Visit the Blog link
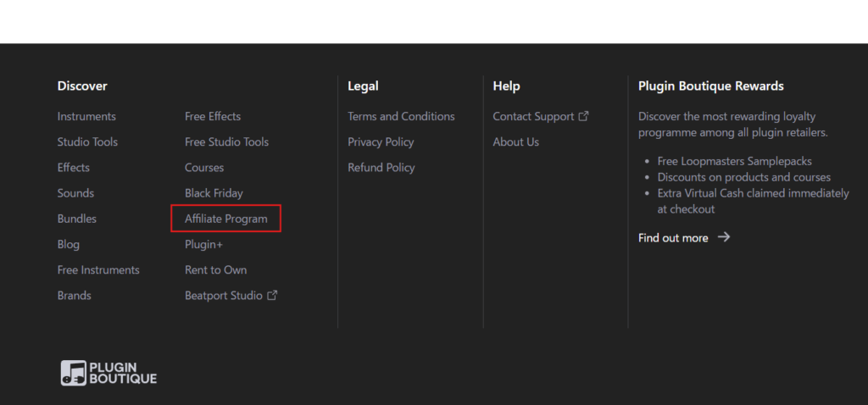The image size is (868, 405). point(69,245)
